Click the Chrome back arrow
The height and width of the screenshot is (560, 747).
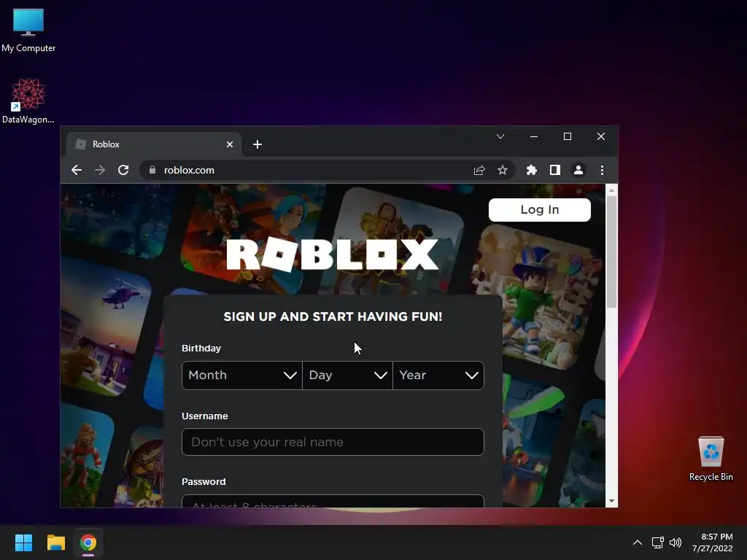76,170
